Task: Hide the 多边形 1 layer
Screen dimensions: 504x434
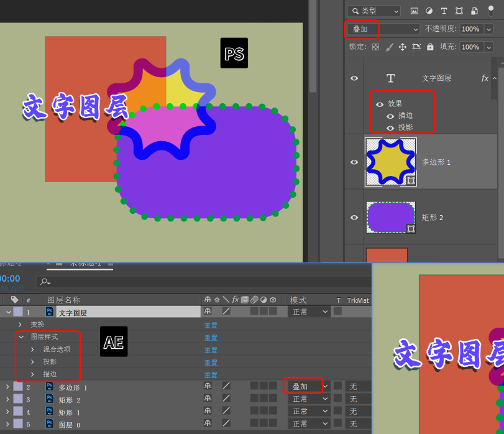Action: [354, 162]
